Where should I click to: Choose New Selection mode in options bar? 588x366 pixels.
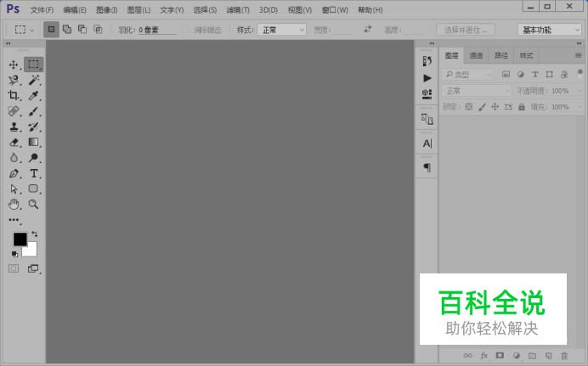(x=51, y=29)
